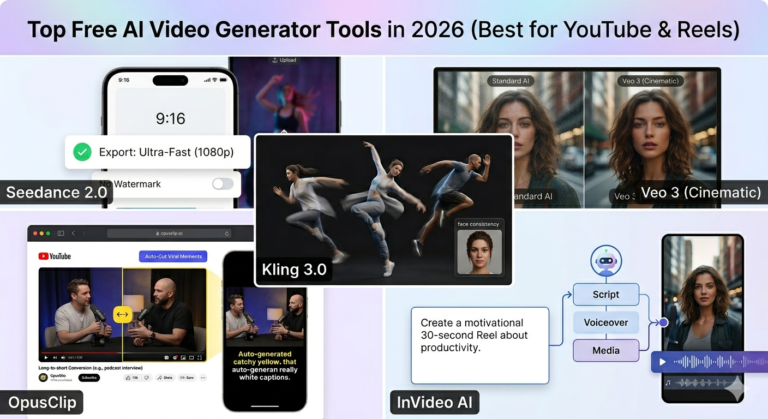
Task: Click the Share button under the video
Action: 165,378
